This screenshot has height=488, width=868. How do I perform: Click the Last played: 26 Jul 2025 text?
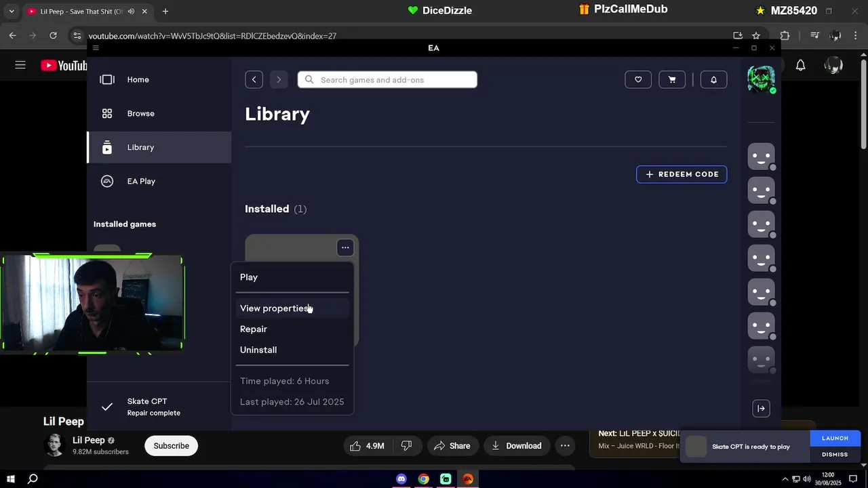[292, 402]
